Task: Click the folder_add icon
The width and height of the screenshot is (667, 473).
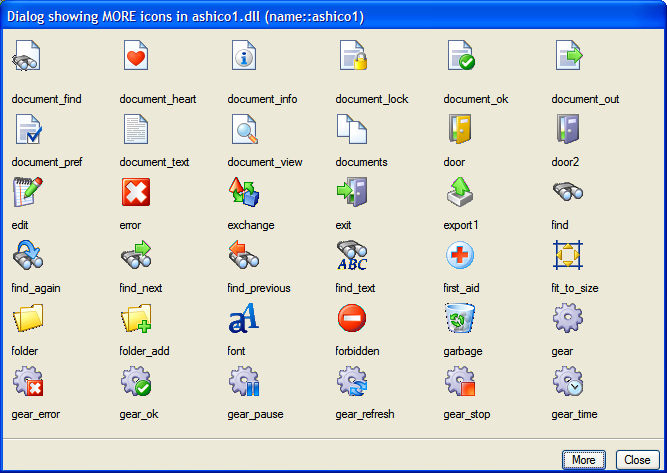Action: 136,319
